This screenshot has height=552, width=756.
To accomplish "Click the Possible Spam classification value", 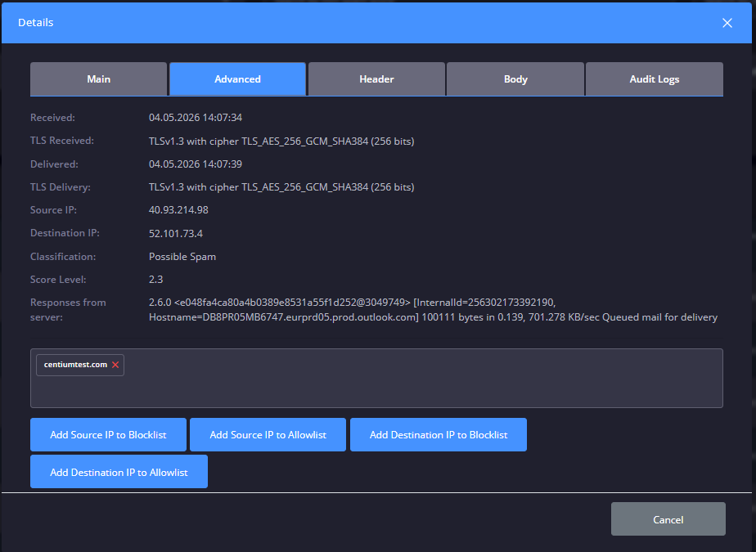I will pyautogui.click(x=182, y=257).
